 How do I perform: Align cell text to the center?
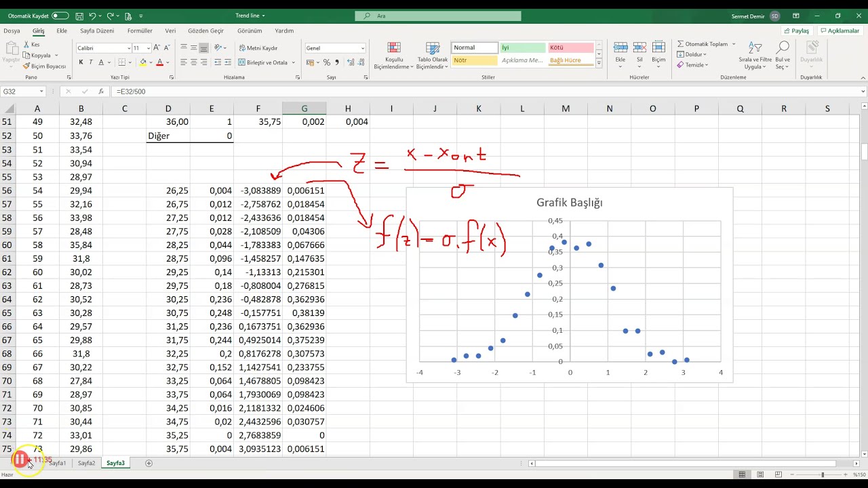click(194, 62)
